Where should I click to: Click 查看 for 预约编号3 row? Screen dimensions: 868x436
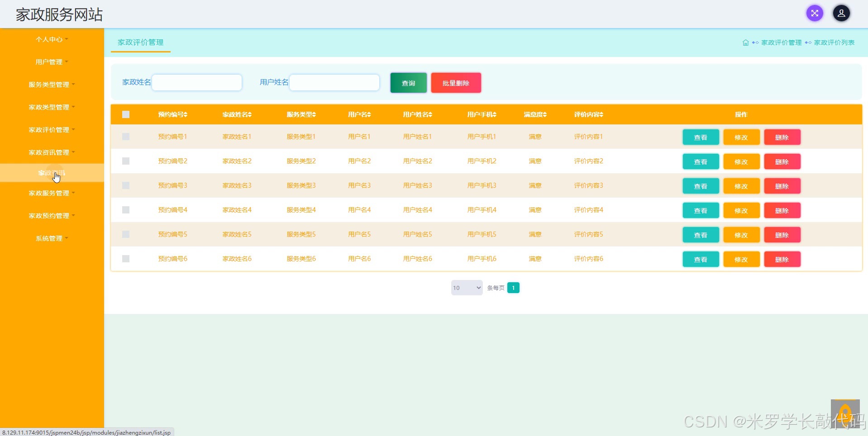point(701,186)
